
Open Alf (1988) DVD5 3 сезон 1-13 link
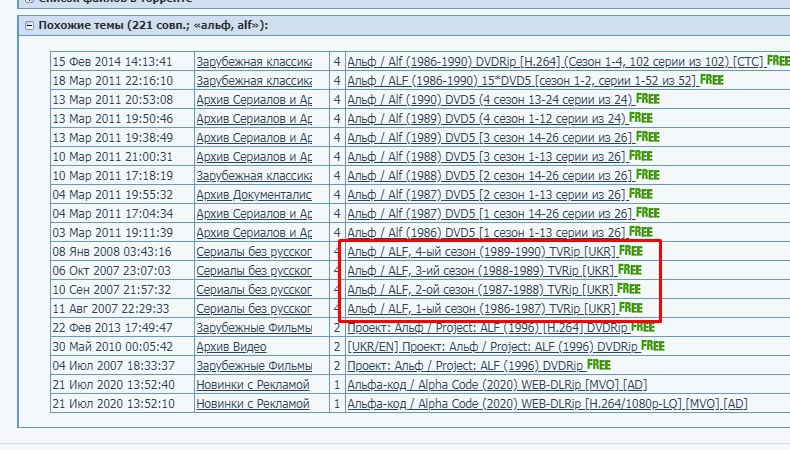point(487,157)
